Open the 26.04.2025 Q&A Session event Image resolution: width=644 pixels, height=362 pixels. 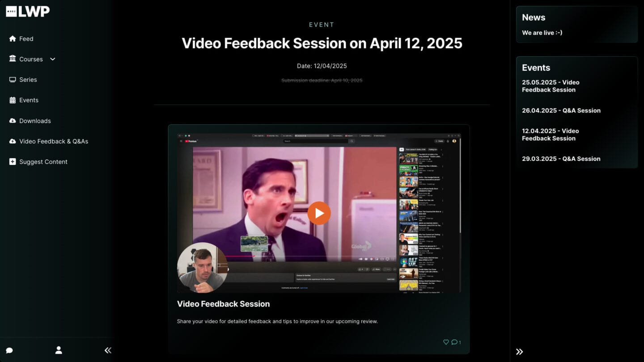(x=561, y=110)
